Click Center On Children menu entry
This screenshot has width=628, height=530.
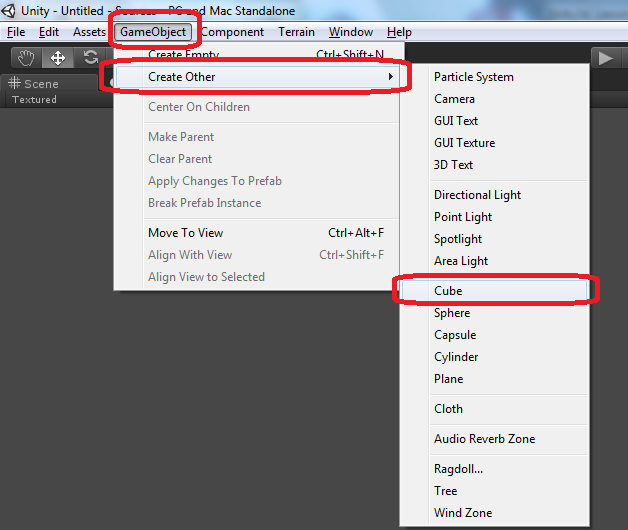tap(258, 107)
